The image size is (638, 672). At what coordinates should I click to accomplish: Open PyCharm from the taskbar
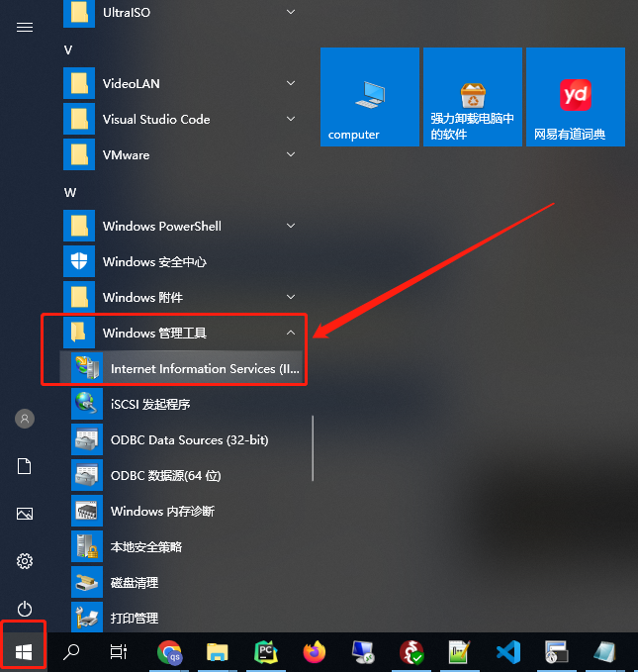point(266,652)
